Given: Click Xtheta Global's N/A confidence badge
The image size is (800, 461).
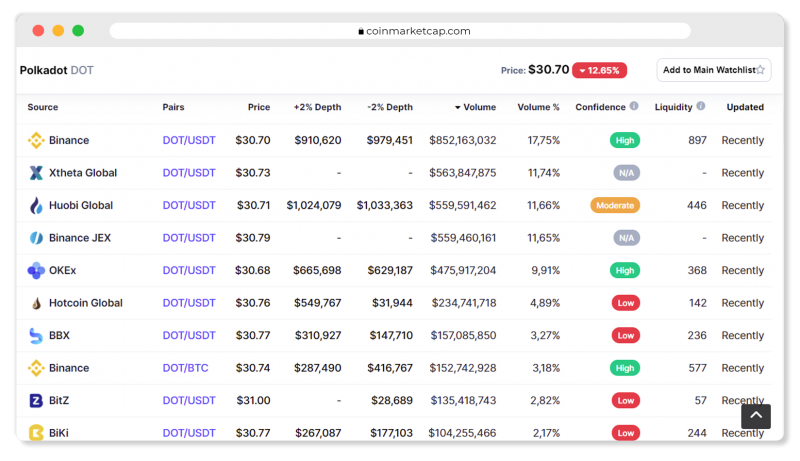Looking at the screenshot, I should [x=626, y=173].
